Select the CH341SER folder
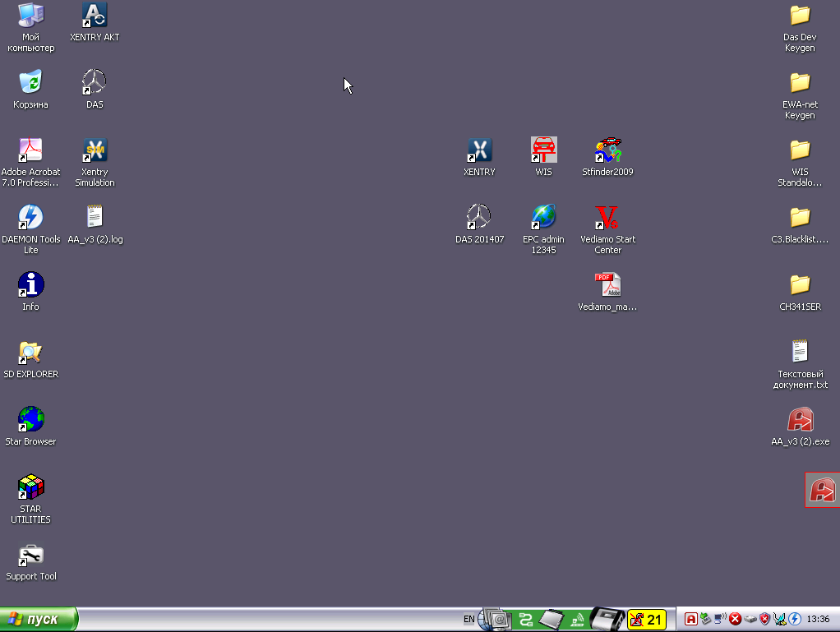 (x=800, y=292)
